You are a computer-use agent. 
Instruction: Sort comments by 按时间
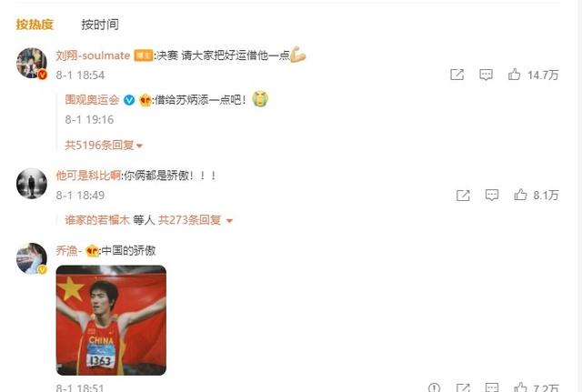[x=100, y=25]
